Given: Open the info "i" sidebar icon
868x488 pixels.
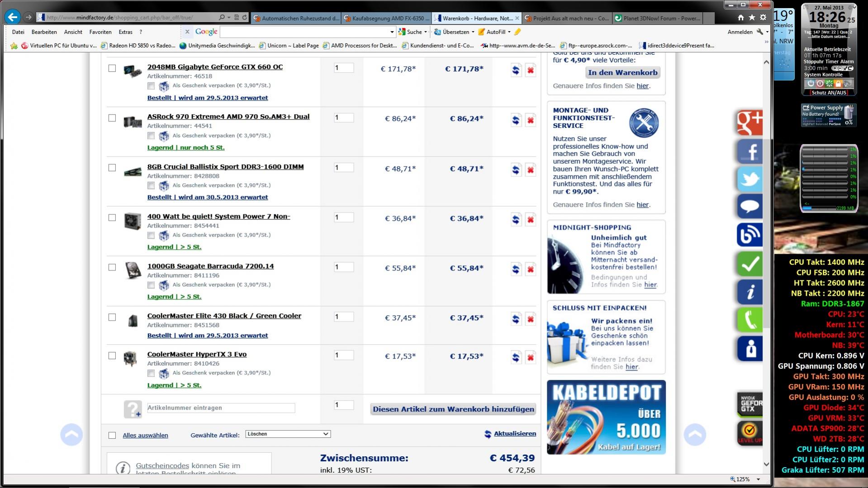Looking at the screenshot, I should 749,292.
